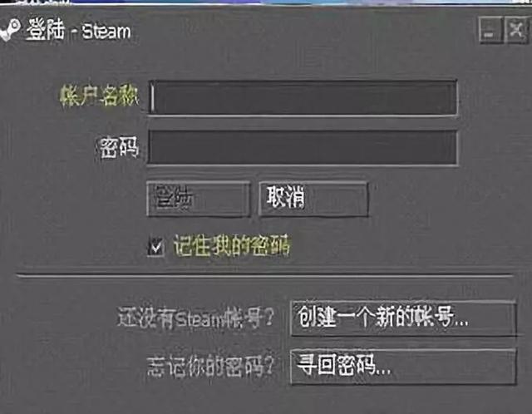
Task: Click blank area right of 取消 button
Action: pyautogui.click(x=441, y=199)
